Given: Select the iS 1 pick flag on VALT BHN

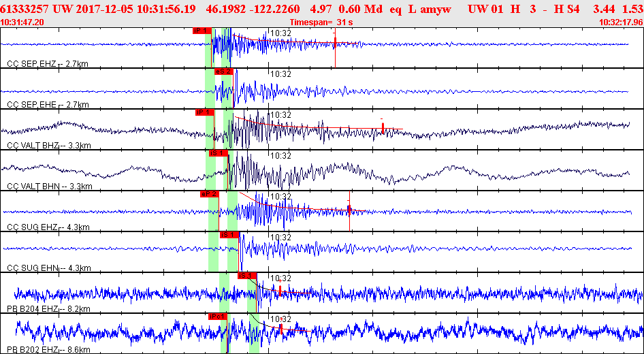Looking at the screenshot, I should click(x=217, y=153).
